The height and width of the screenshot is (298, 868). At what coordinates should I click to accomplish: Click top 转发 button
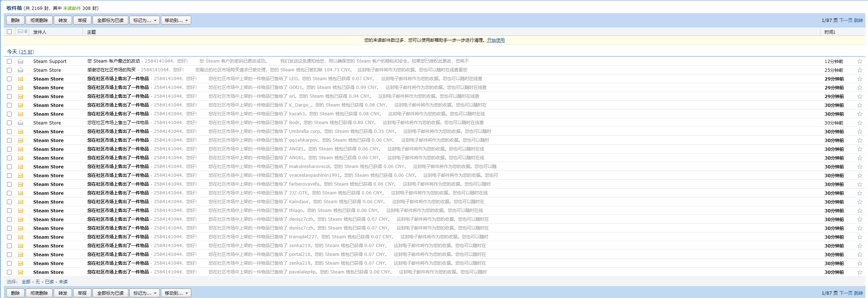tap(63, 21)
